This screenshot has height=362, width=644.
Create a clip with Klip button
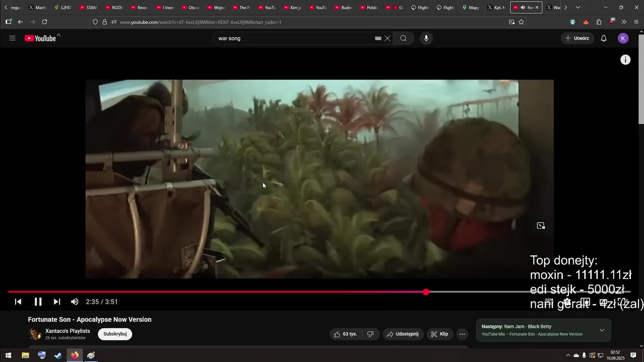point(440,334)
